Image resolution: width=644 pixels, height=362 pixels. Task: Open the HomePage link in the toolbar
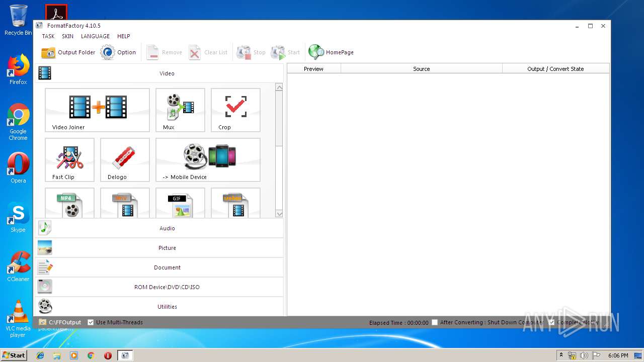point(331,52)
